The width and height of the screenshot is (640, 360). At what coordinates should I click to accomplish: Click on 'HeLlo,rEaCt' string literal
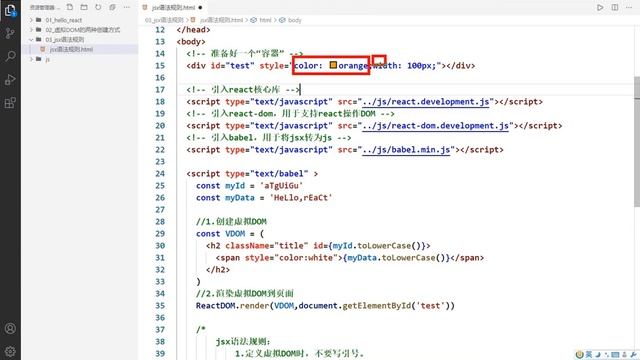pos(301,198)
